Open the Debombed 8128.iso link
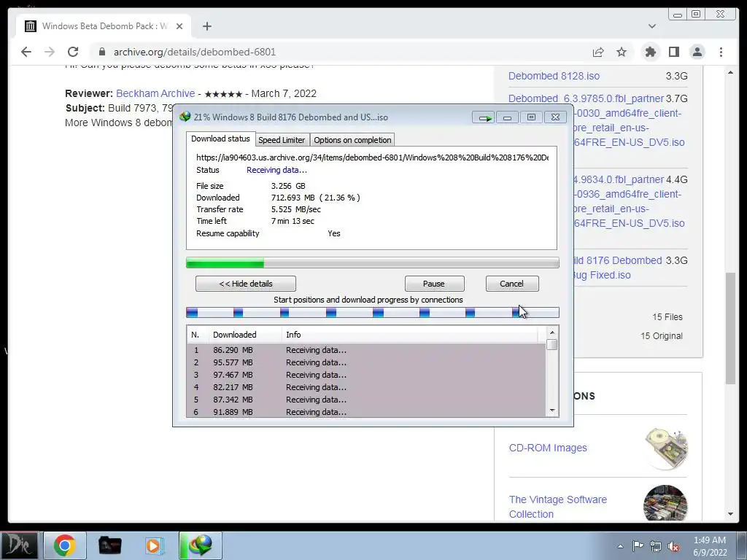This screenshot has width=747, height=560. click(x=554, y=76)
